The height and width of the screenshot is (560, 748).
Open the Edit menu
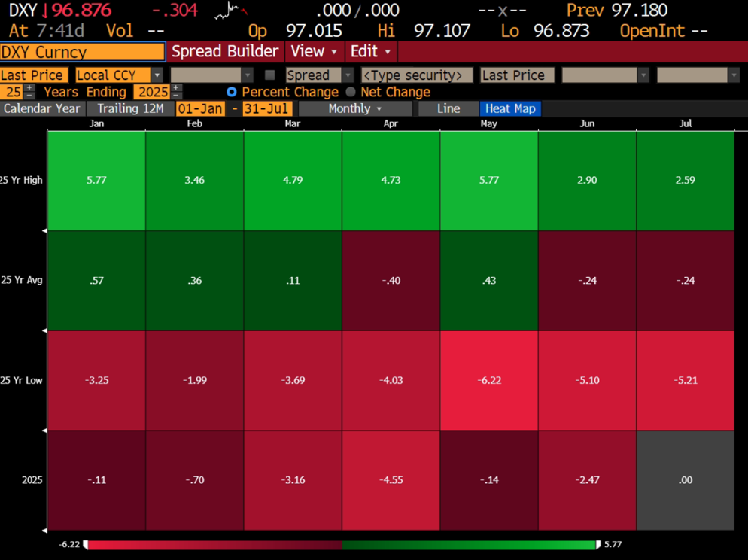click(371, 51)
